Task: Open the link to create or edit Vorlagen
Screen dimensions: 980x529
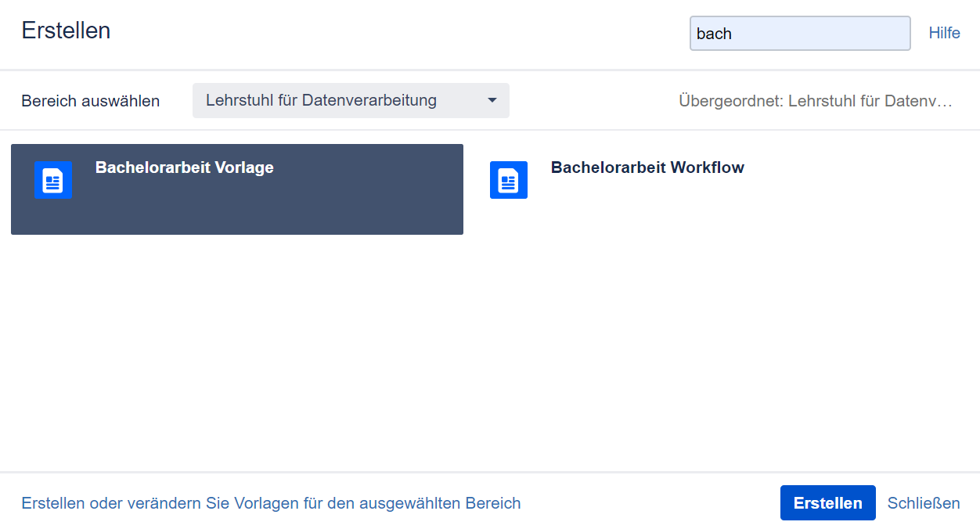Action: [x=271, y=503]
